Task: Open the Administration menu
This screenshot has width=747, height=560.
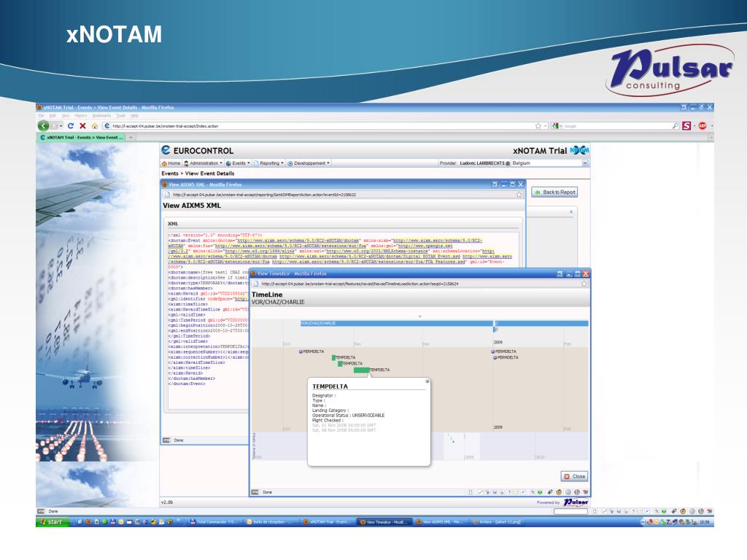Action: 203,163
